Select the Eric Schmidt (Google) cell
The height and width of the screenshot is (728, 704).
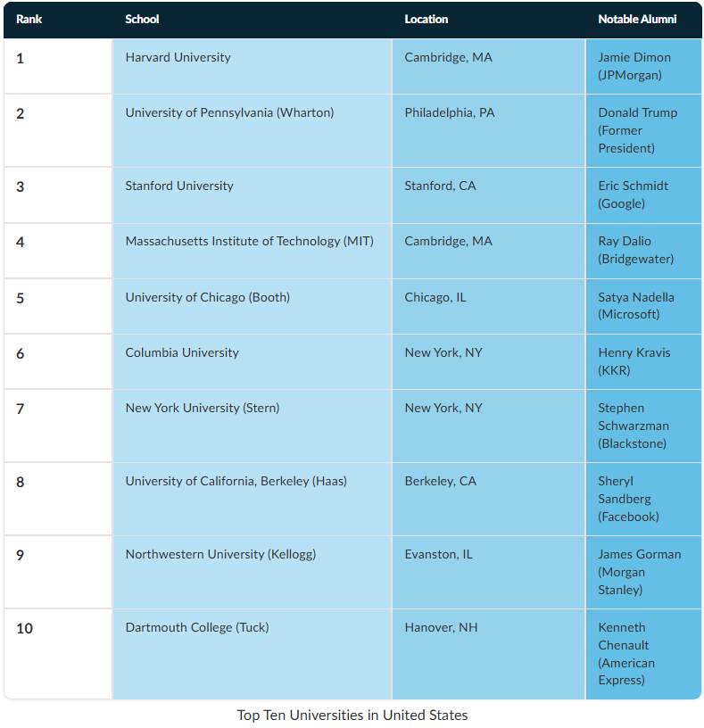(x=643, y=195)
